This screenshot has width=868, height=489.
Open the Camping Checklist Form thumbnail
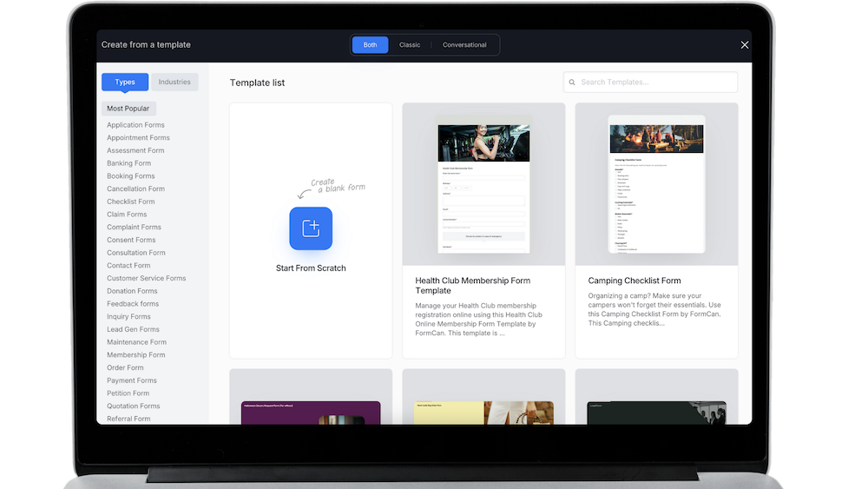[x=656, y=184]
